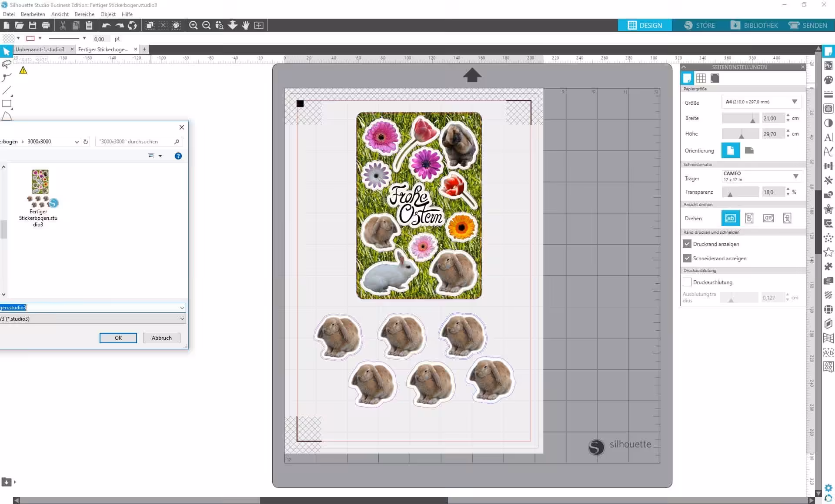Enable the Druckausblutung checkbox
835x504 pixels.
click(x=687, y=282)
